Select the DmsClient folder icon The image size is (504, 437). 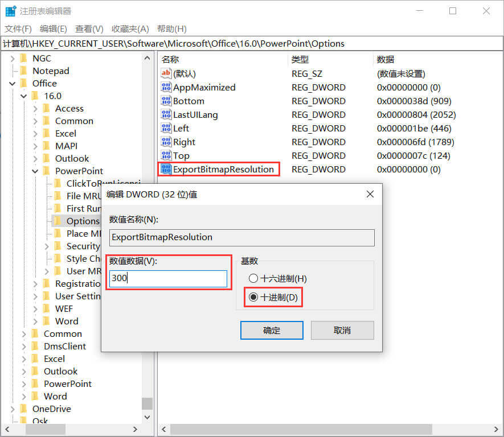click(35, 346)
